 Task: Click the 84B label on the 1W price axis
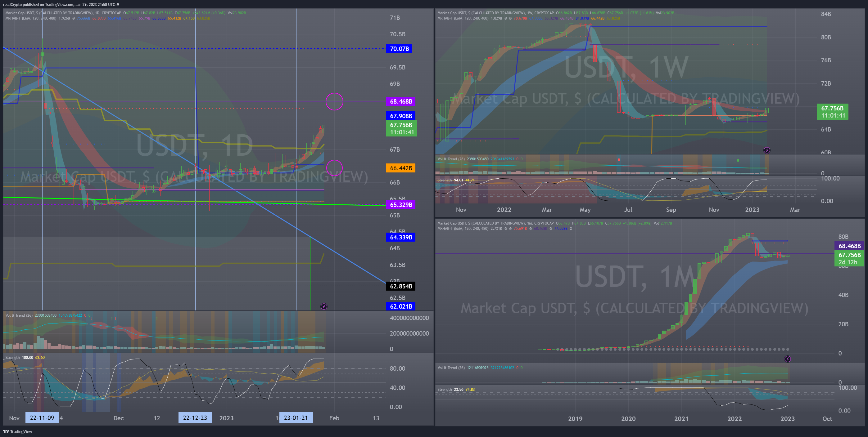pyautogui.click(x=825, y=14)
